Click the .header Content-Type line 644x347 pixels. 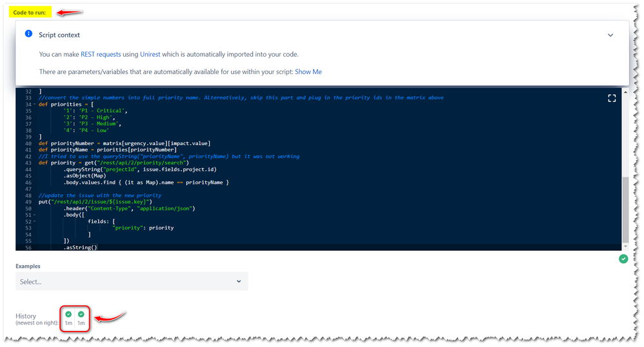(x=129, y=208)
